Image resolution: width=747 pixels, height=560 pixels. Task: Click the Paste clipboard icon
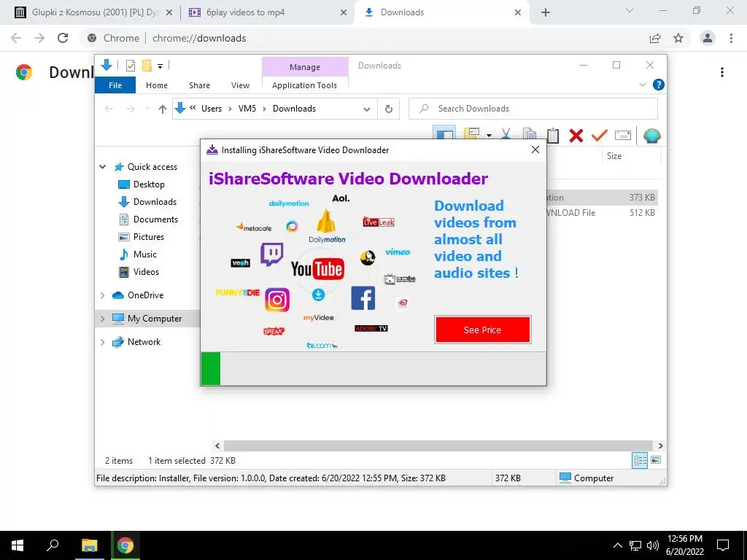click(553, 135)
